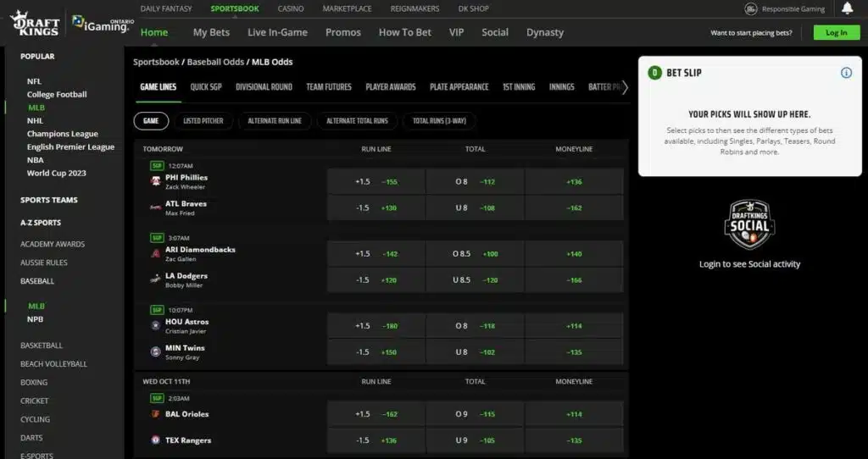The height and width of the screenshot is (459, 868).
Task: Click the Dodgers team logo
Action: point(156,279)
